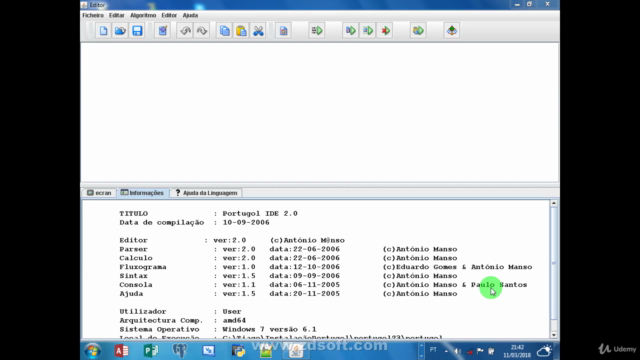Screen dimensions: 640x360
Task: Open the Editor menu
Action: [169, 16]
